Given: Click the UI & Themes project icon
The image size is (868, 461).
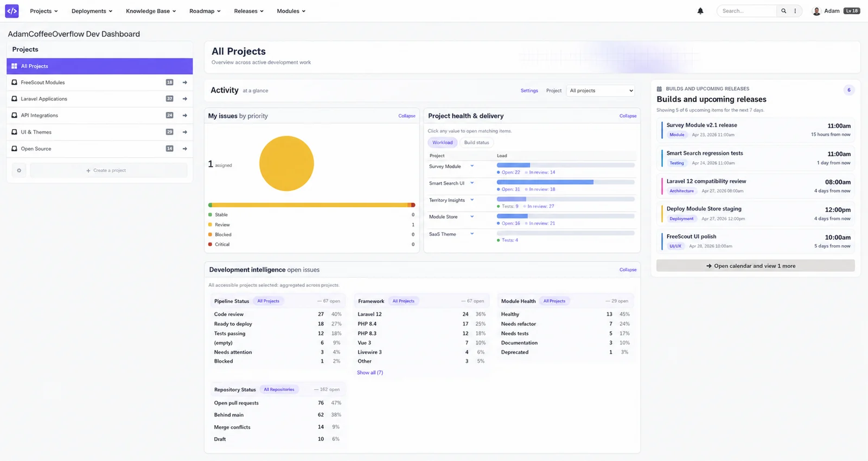Looking at the screenshot, I should click(14, 132).
